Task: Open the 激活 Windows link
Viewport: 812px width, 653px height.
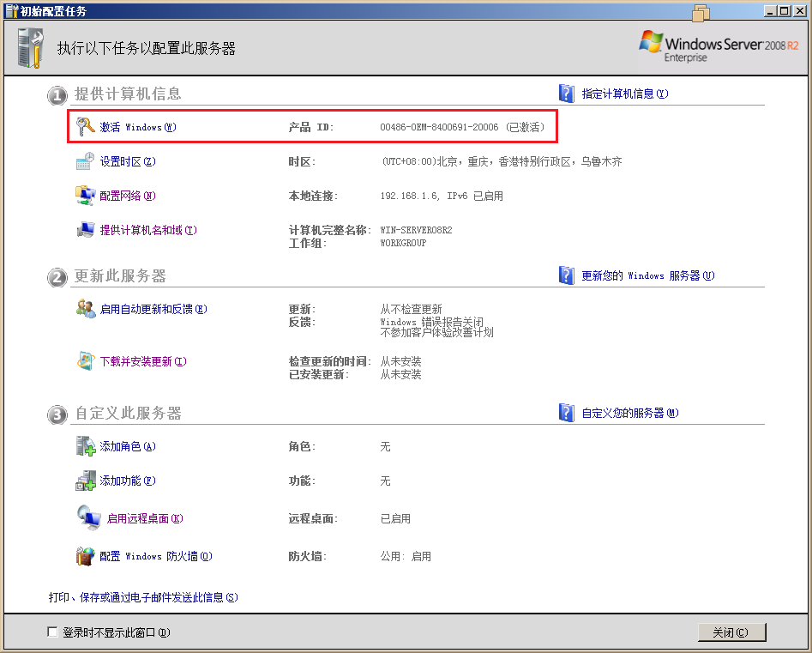Action: [138, 127]
